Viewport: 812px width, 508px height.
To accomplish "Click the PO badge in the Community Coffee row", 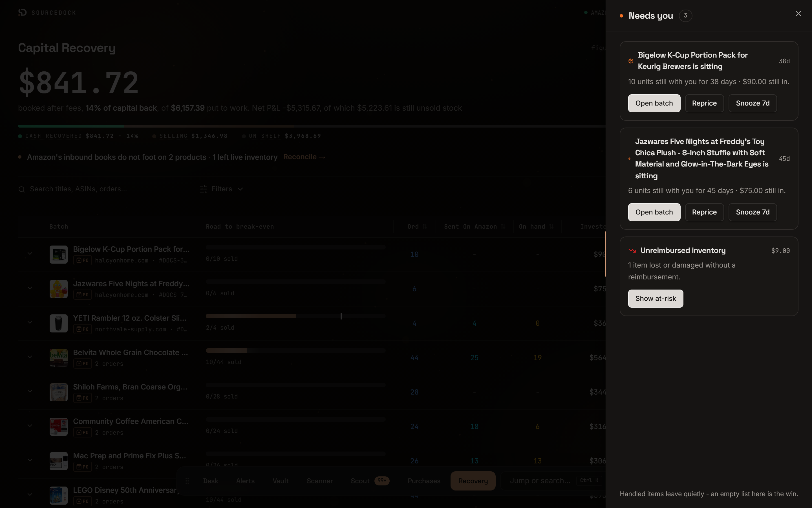I will click(x=83, y=432).
